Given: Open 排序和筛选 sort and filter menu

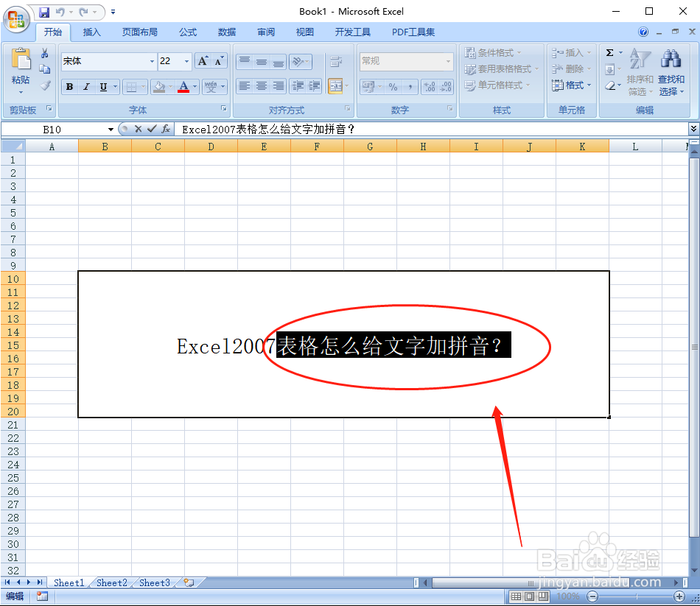Looking at the screenshot, I should tap(640, 72).
